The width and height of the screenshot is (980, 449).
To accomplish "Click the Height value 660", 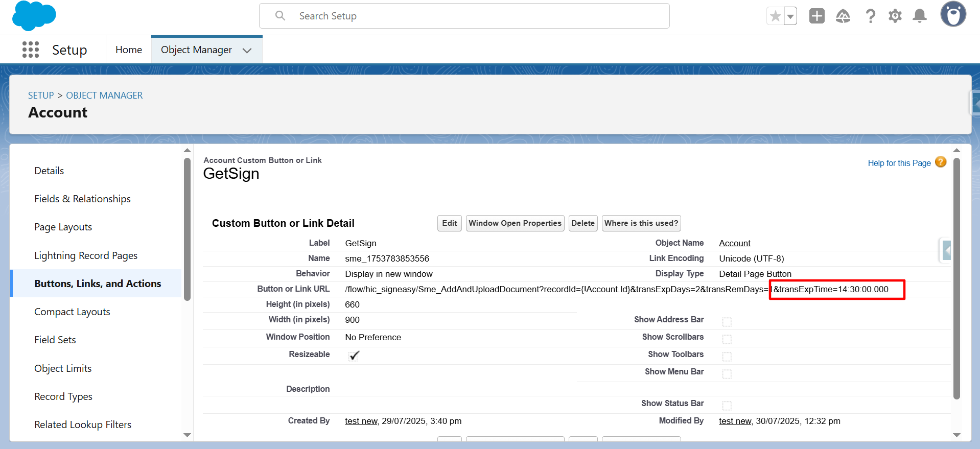I will 352,304.
